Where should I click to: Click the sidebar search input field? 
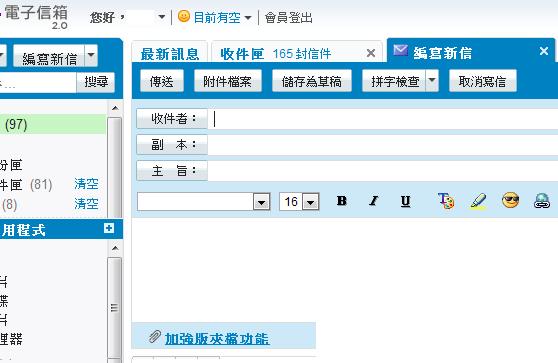[x=38, y=82]
